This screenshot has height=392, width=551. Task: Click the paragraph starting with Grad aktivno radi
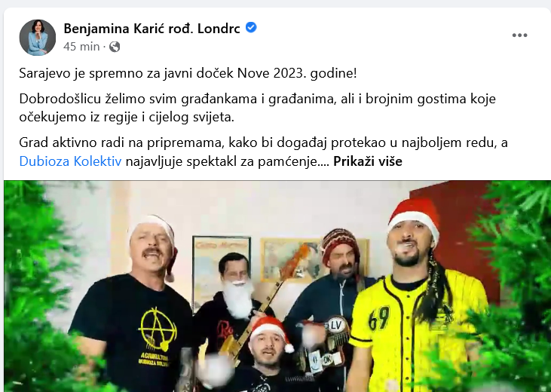coord(263,152)
